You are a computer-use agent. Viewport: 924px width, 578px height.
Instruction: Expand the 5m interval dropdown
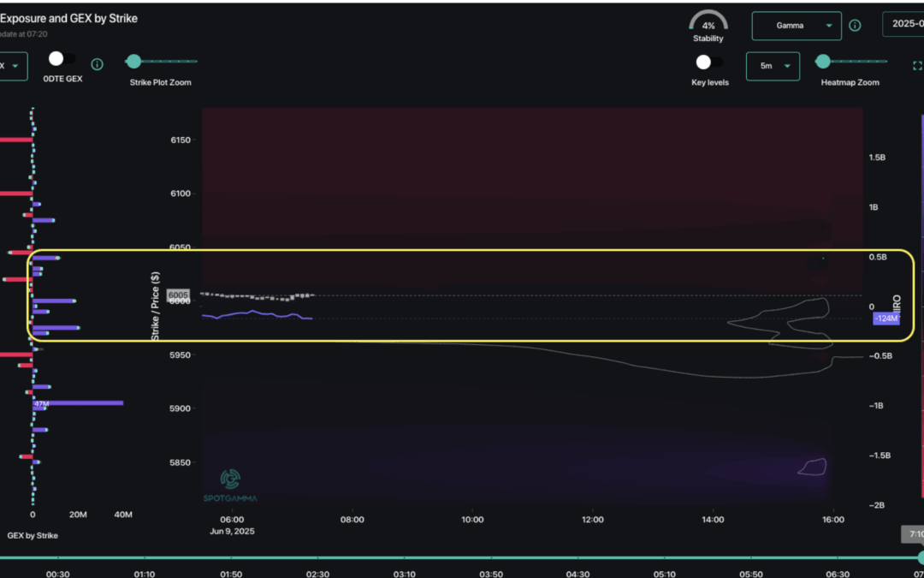tap(773, 66)
